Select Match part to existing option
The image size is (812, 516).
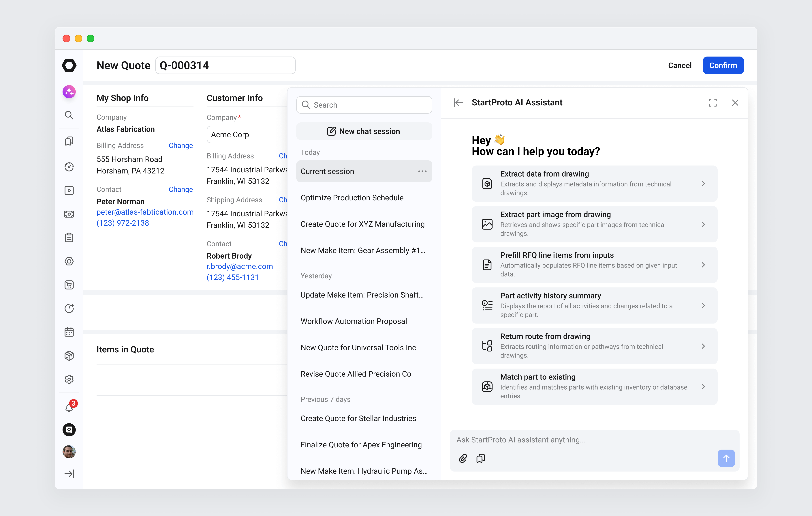click(x=594, y=387)
